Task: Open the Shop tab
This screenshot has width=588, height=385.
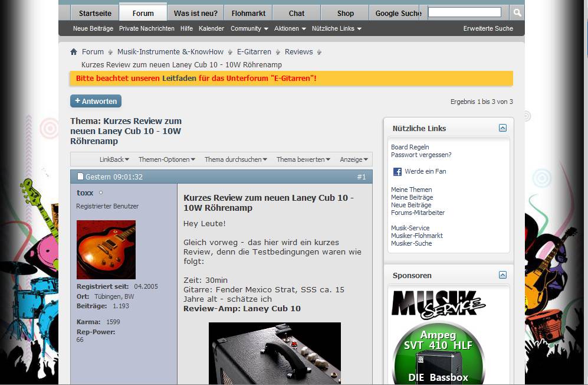Action: click(x=345, y=13)
